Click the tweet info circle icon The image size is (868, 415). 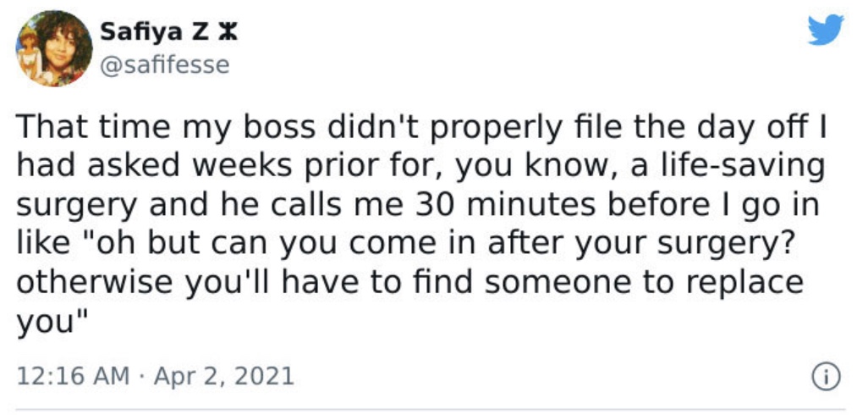tap(826, 378)
